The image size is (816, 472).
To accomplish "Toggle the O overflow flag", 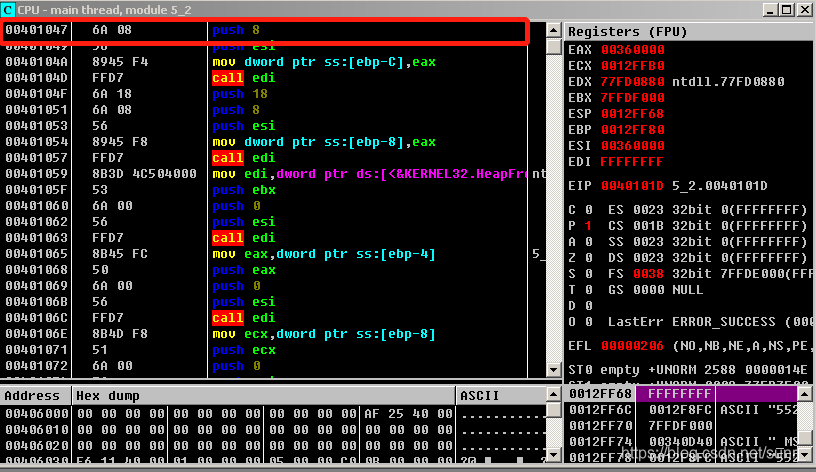I will (x=588, y=322).
